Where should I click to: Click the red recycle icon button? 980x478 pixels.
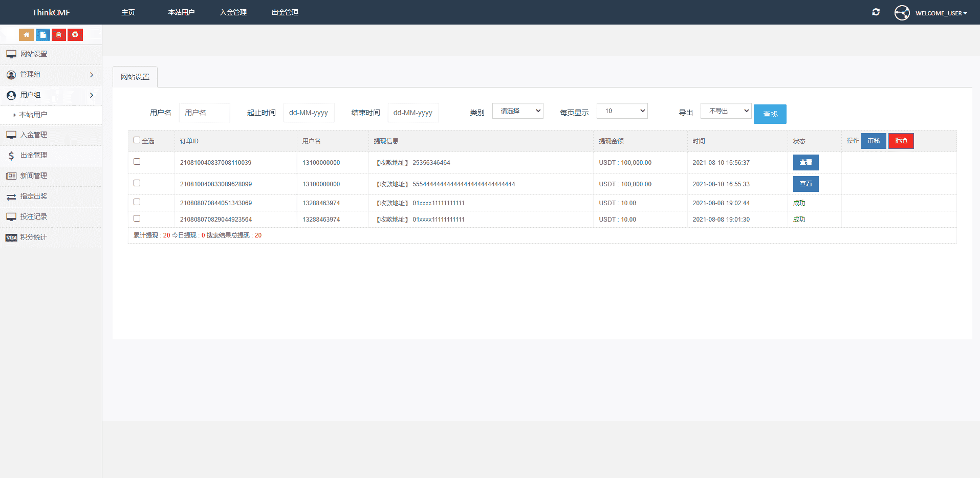click(75, 35)
